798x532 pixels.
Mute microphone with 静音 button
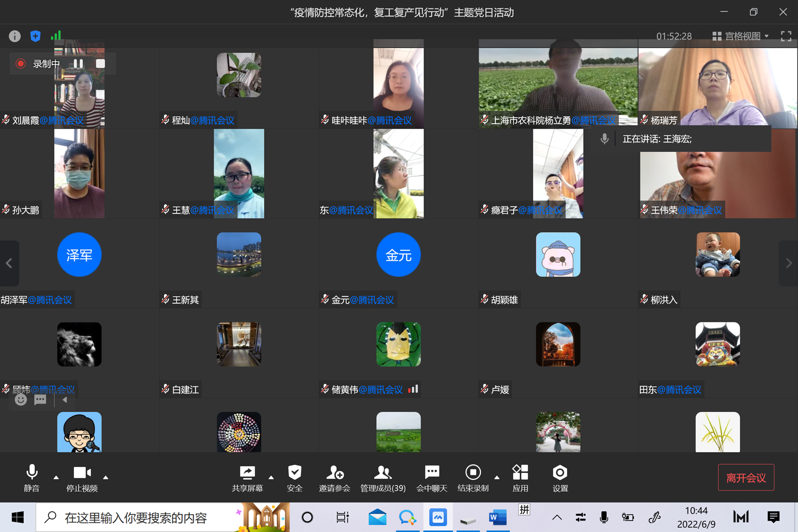tap(32, 478)
